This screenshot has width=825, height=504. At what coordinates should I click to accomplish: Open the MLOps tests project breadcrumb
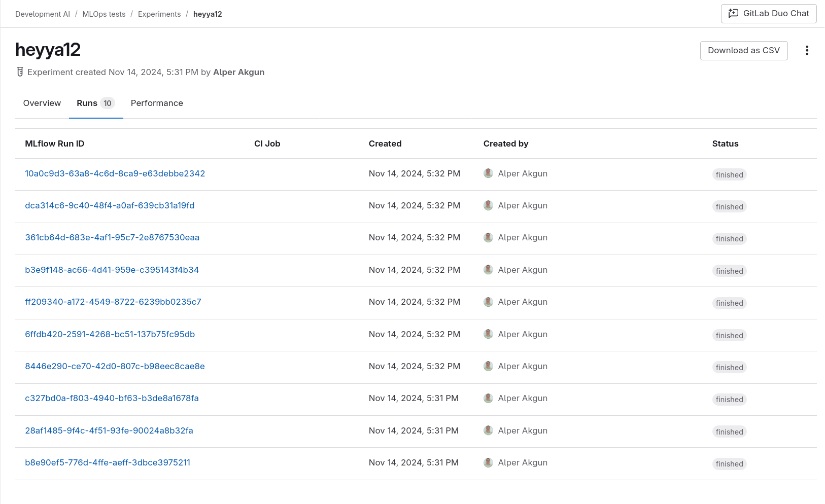click(x=104, y=14)
